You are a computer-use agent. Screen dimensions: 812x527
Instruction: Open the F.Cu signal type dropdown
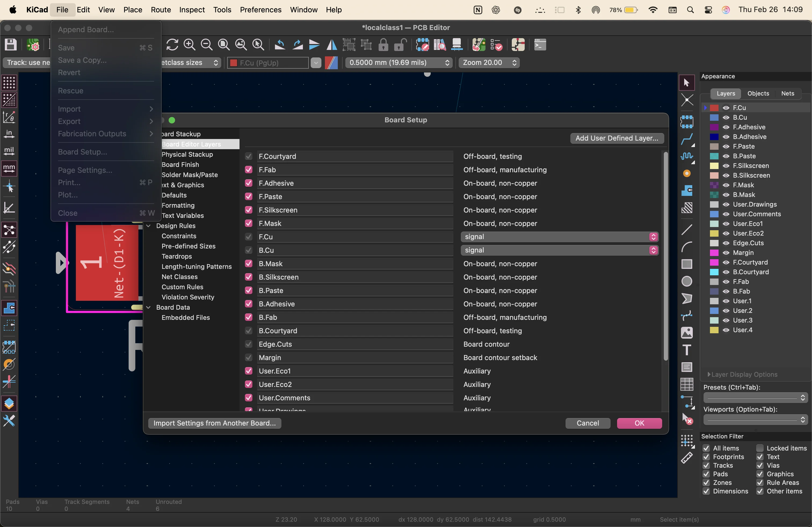point(559,237)
